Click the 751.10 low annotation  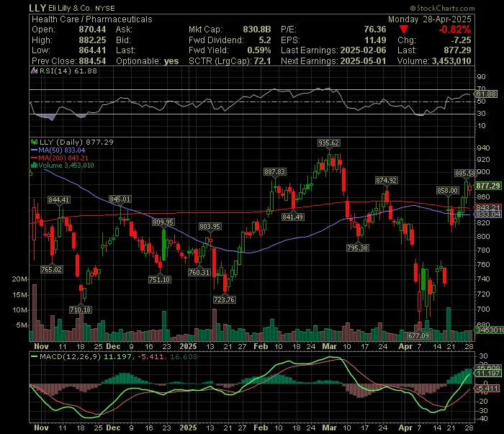[x=160, y=279]
